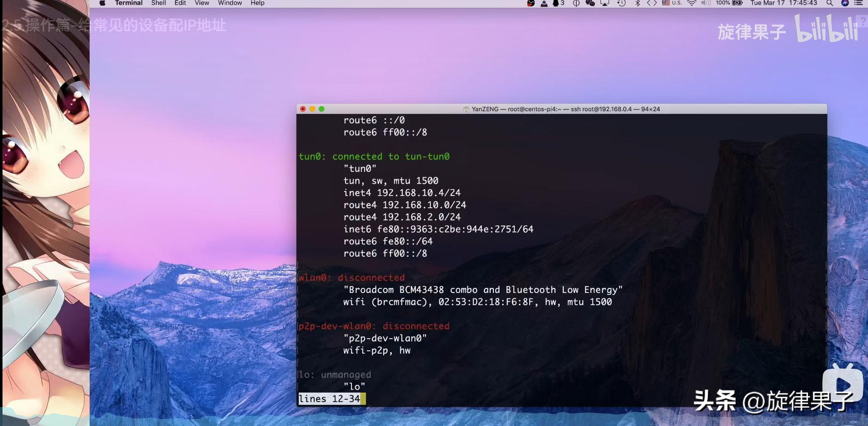
Task: Open the volume control in menu bar
Action: (x=706, y=3)
